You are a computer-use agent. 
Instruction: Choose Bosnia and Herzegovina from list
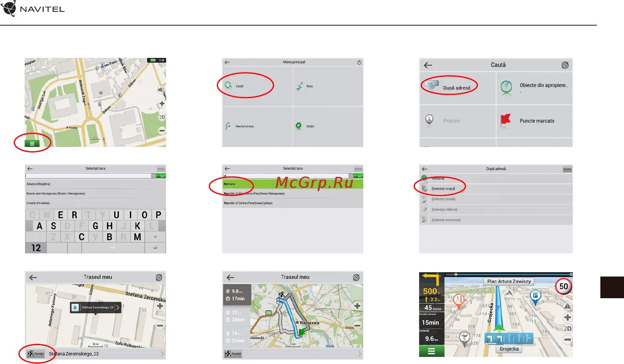pyautogui.click(x=95, y=193)
